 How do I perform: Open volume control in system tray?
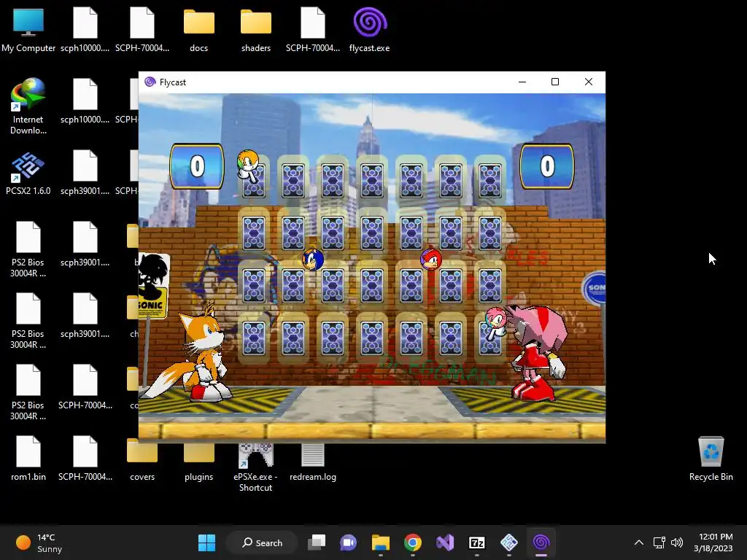[x=676, y=542]
